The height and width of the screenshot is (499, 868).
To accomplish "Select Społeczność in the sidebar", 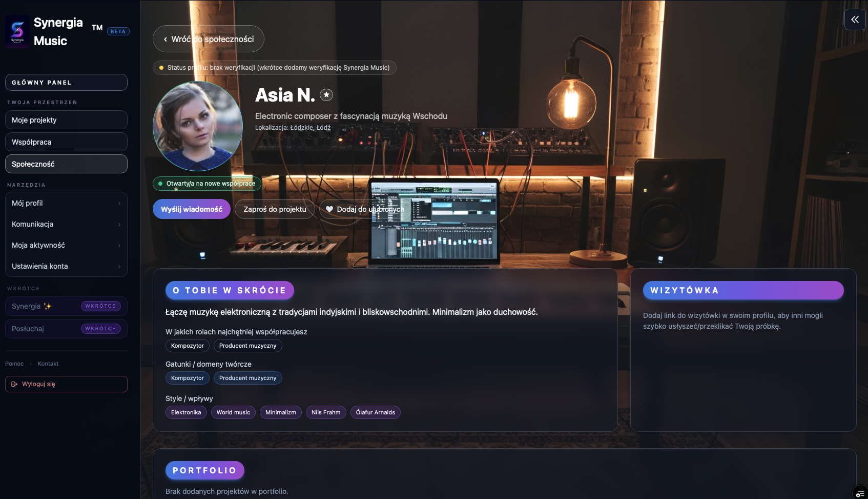I will [66, 164].
